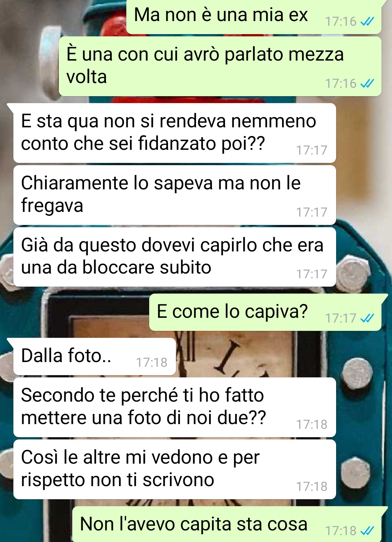Tap the 'Dalla foto..' message bubble
This screenshot has height=542, width=392.
(94, 357)
